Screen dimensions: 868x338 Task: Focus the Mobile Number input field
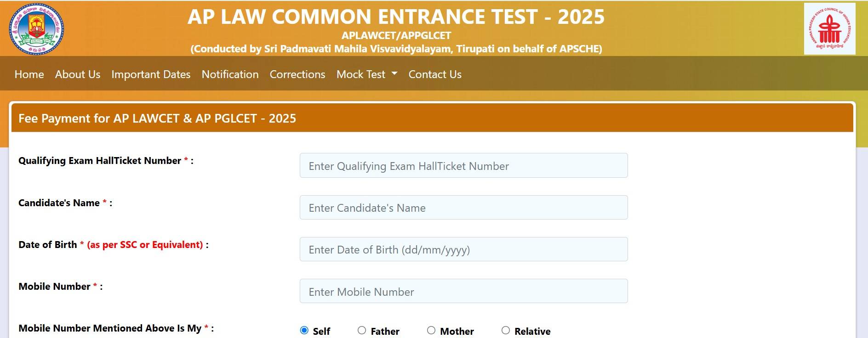coord(463,291)
